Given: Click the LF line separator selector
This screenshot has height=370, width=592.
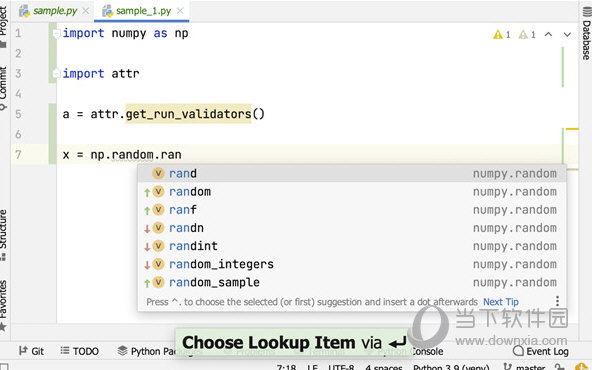Looking at the screenshot, I should pyautogui.click(x=312, y=367).
